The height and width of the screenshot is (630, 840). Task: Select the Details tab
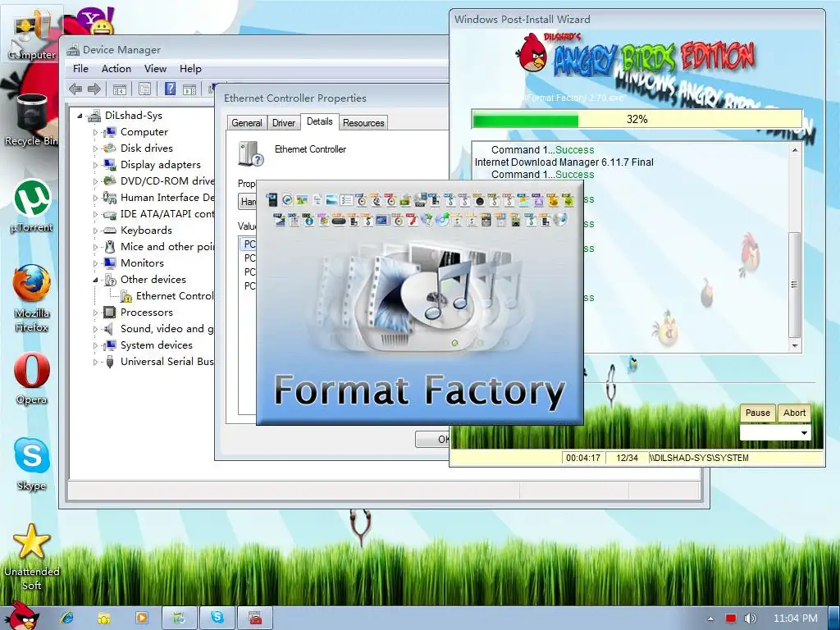[319, 121]
